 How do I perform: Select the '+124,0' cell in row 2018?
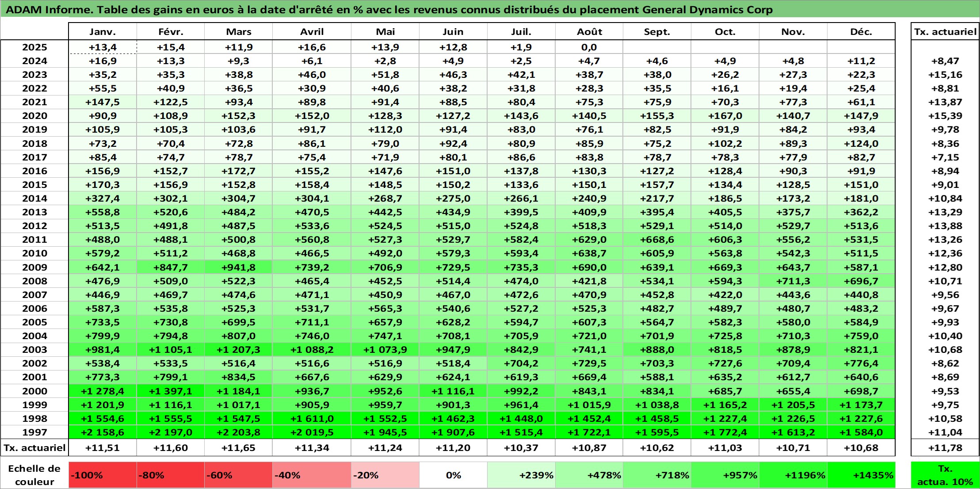point(861,144)
